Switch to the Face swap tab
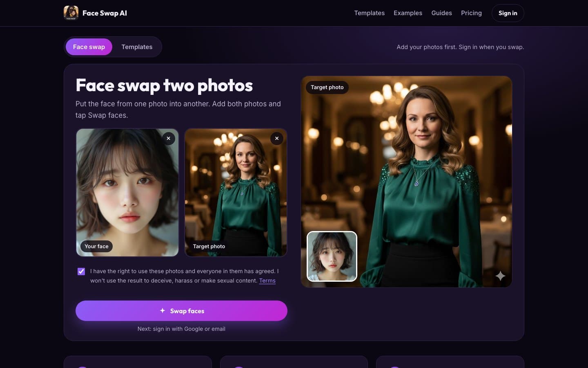The image size is (588, 368). (89, 47)
